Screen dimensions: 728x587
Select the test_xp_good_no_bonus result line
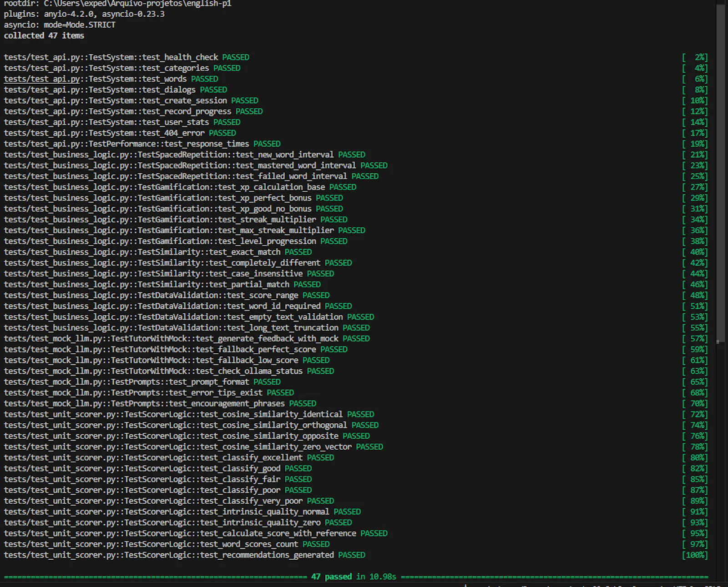click(x=173, y=209)
